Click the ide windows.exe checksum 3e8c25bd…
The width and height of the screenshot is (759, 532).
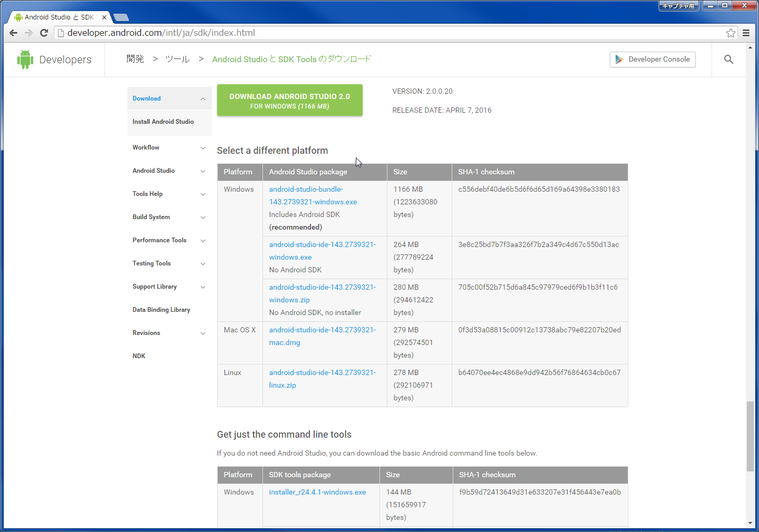pos(539,244)
